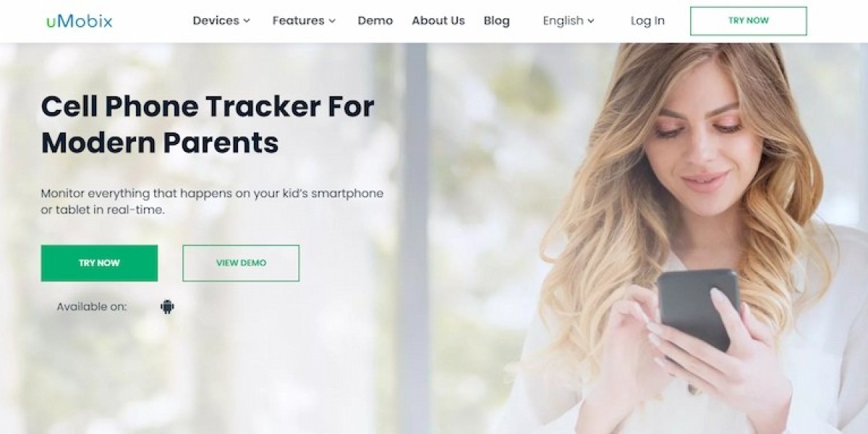The height and width of the screenshot is (434, 868).
Task: Open the Devices menu label
Action: pos(216,21)
